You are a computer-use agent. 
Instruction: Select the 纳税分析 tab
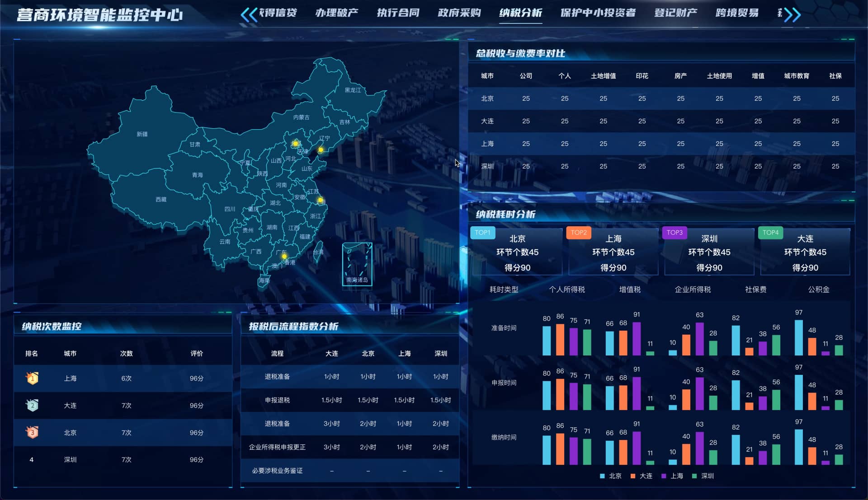[520, 13]
